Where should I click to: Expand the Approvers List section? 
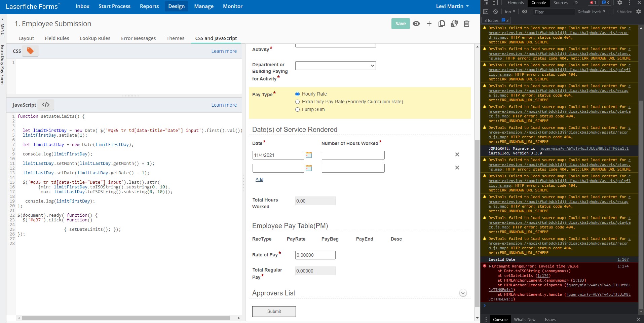pos(463,293)
